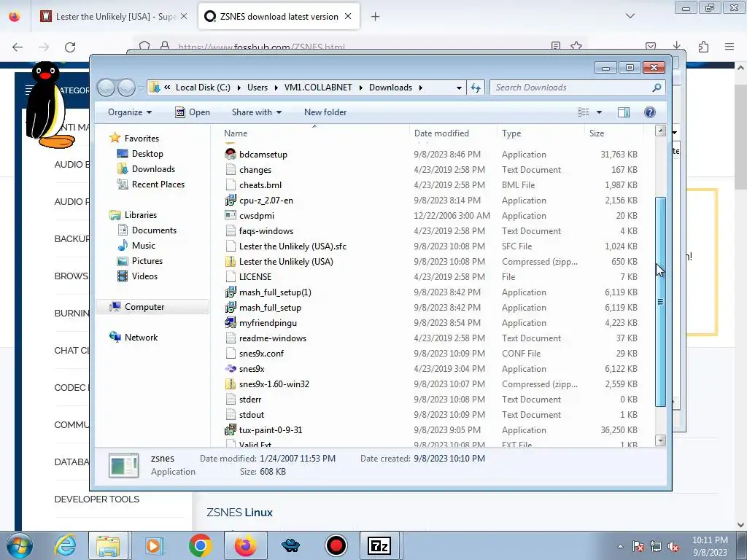
Task: Select the cheats.bml file row
Action: (431, 184)
